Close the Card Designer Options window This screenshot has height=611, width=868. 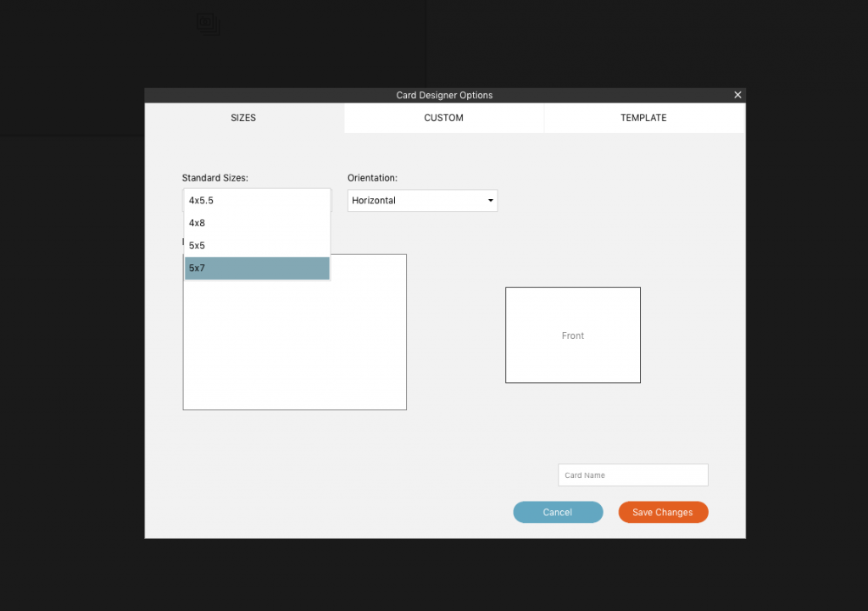[737, 95]
